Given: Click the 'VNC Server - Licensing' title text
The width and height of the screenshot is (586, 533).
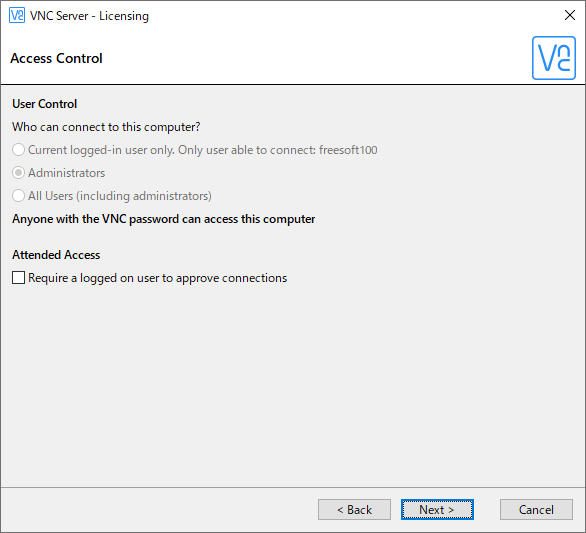Looking at the screenshot, I should click(89, 16).
